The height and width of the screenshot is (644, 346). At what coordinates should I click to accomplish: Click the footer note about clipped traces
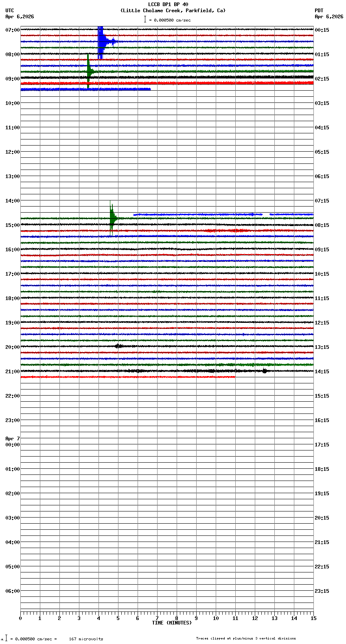(246, 638)
